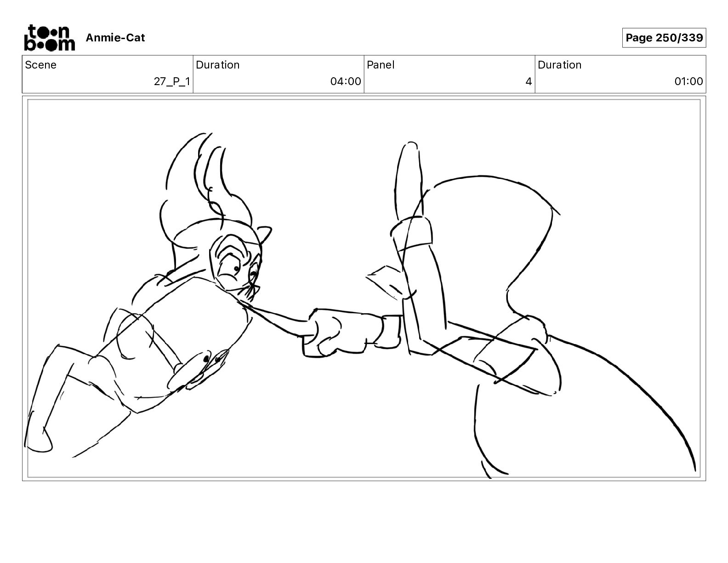Select the scene value 27_P_1
Image resolution: width=728 pixels, height=563 pixels.
coord(172,82)
